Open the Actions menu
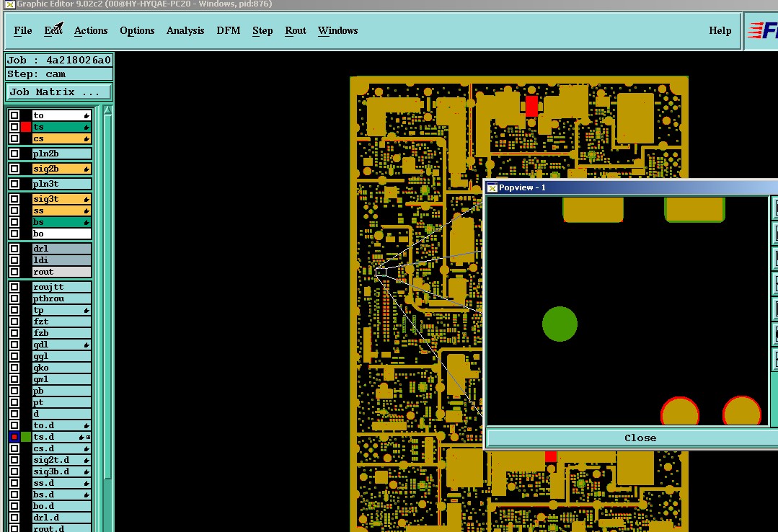This screenshot has width=778, height=532. coord(91,31)
